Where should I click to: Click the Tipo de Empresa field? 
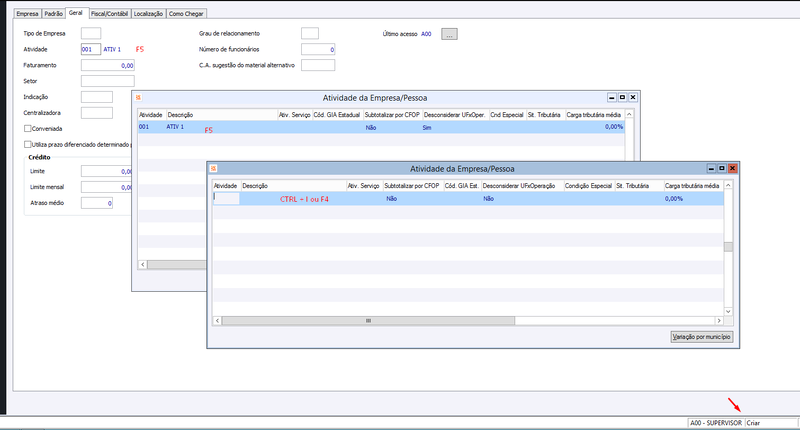[91, 33]
